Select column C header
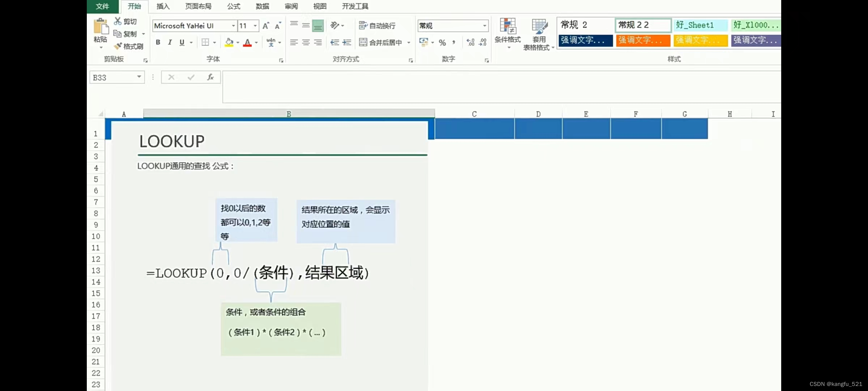Image resolution: width=868 pixels, height=391 pixels. (474, 114)
